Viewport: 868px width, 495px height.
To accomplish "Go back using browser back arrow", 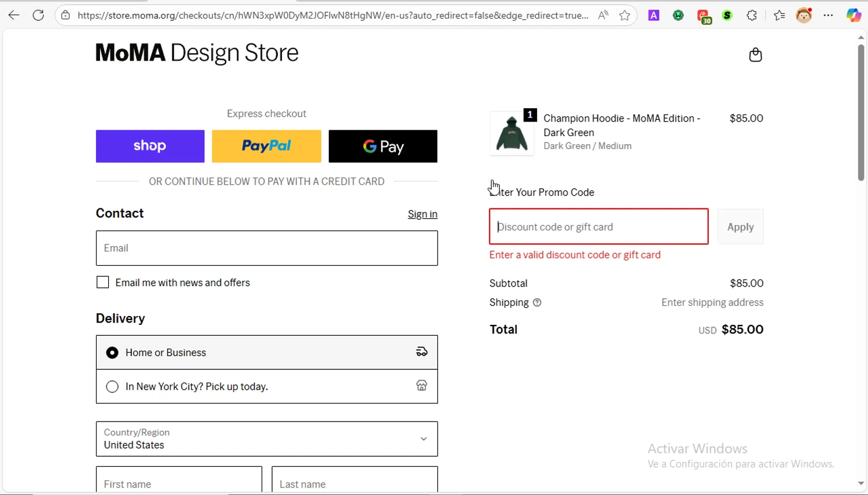I will tap(14, 16).
